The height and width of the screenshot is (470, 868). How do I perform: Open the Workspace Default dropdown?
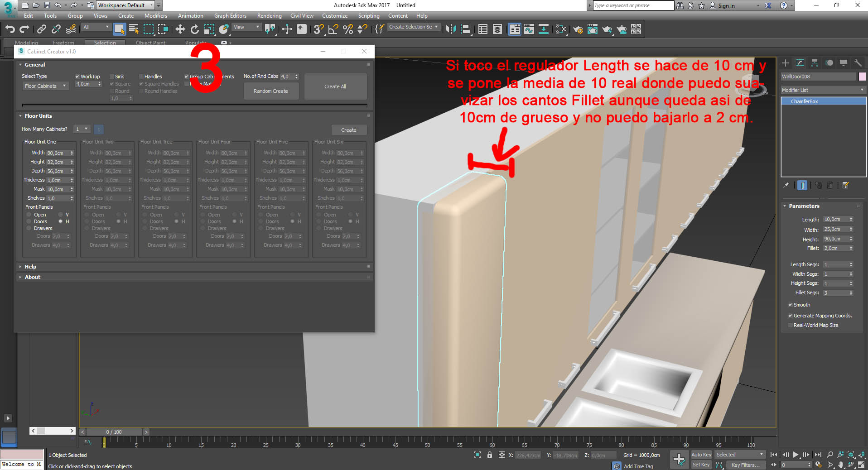(x=125, y=5)
